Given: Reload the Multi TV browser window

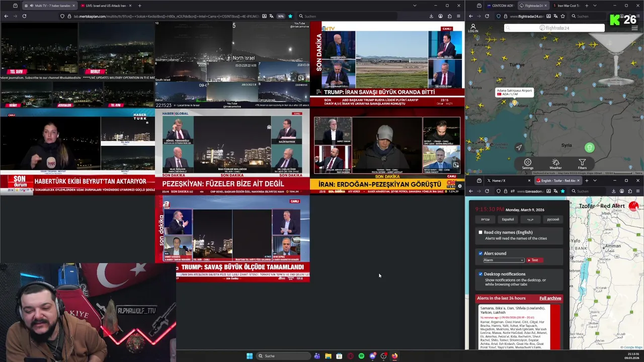Looking at the screenshot, I should click(24, 16).
